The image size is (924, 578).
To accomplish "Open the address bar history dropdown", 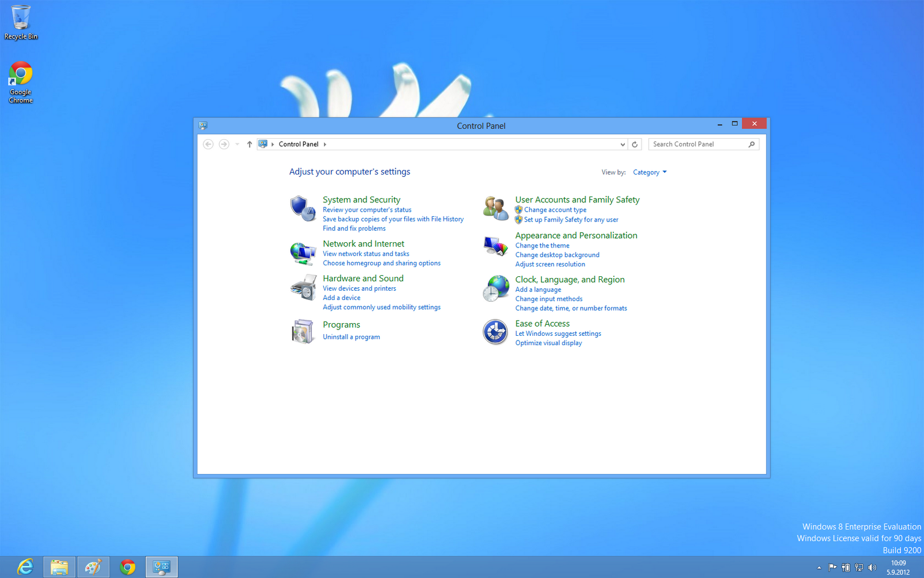I will point(623,144).
